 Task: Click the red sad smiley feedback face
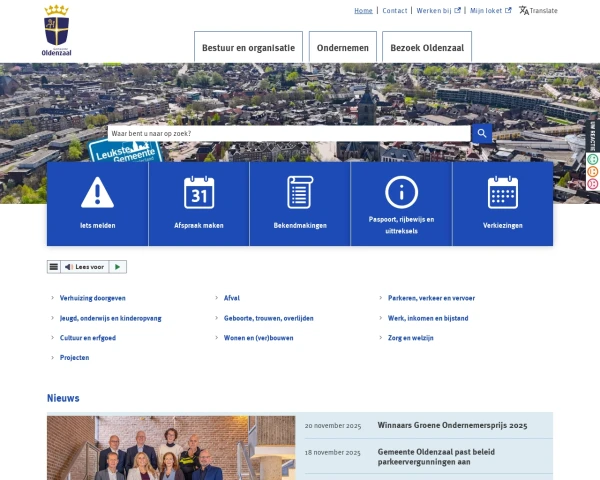point(593,183)
